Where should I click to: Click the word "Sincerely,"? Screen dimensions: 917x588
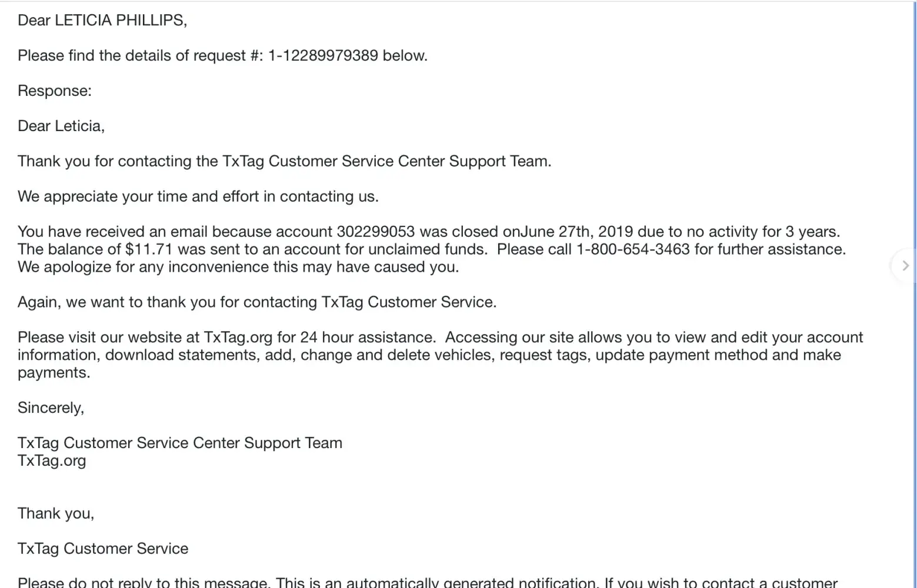51,407
